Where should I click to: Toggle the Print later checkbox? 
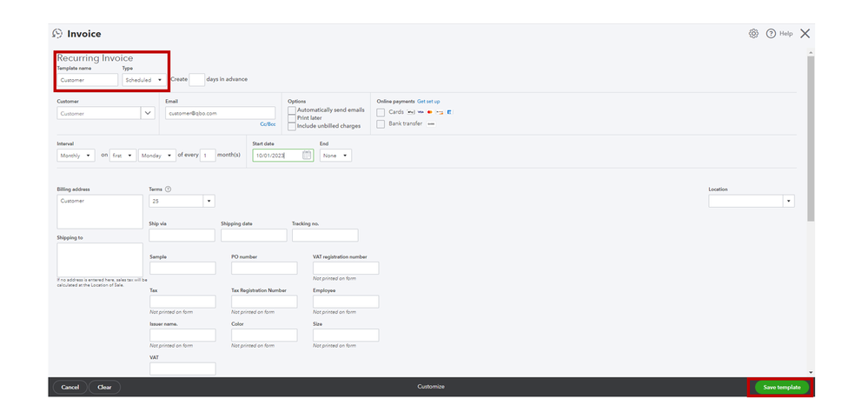tap(292, 118)
